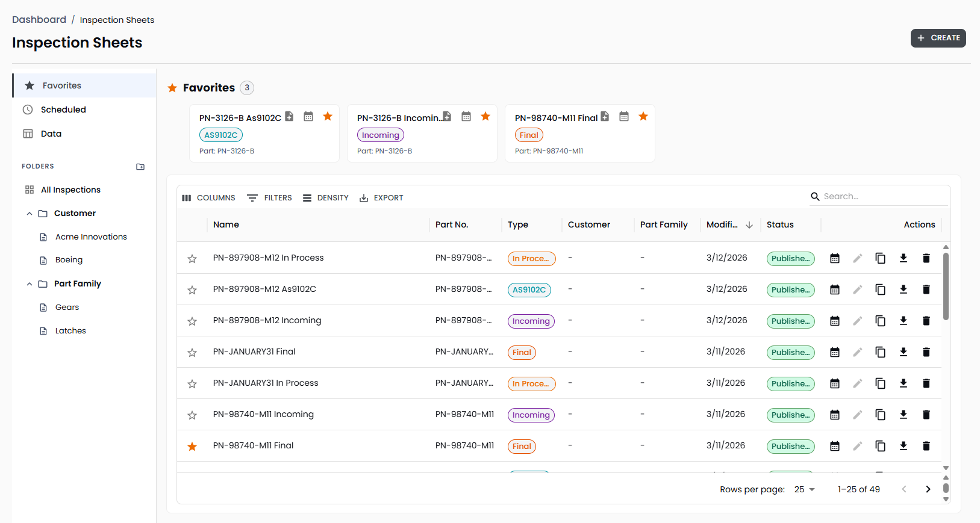The width and height of the screenshot is (980, 523).
Task: Unfavorite the PN-98740-M11 Final table row
Action: (192, 447)
